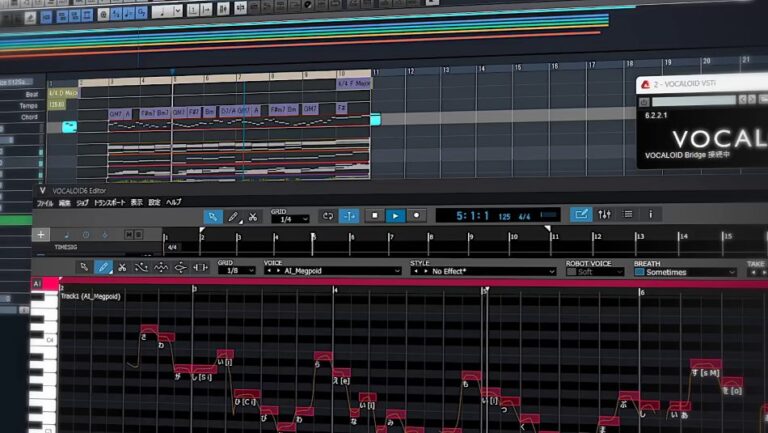Image resolution: width=768 pixels, height=433 pixels.
Task: Open the piano roll GRID 1/8 dropdown
Action: (x=237, y=271)
